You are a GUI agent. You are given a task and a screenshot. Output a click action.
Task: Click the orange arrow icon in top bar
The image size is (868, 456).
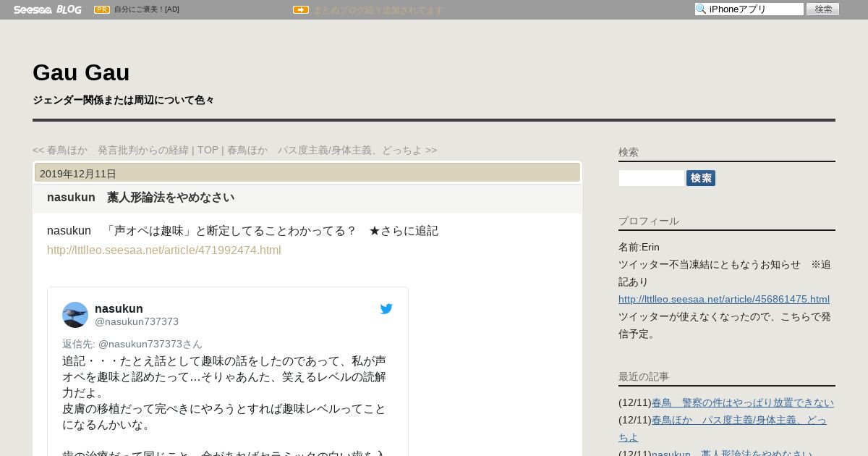[301, 9]
